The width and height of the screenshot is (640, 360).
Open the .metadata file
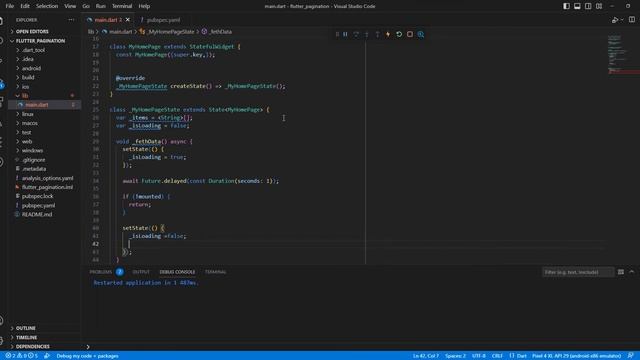[x=44, y=169]
